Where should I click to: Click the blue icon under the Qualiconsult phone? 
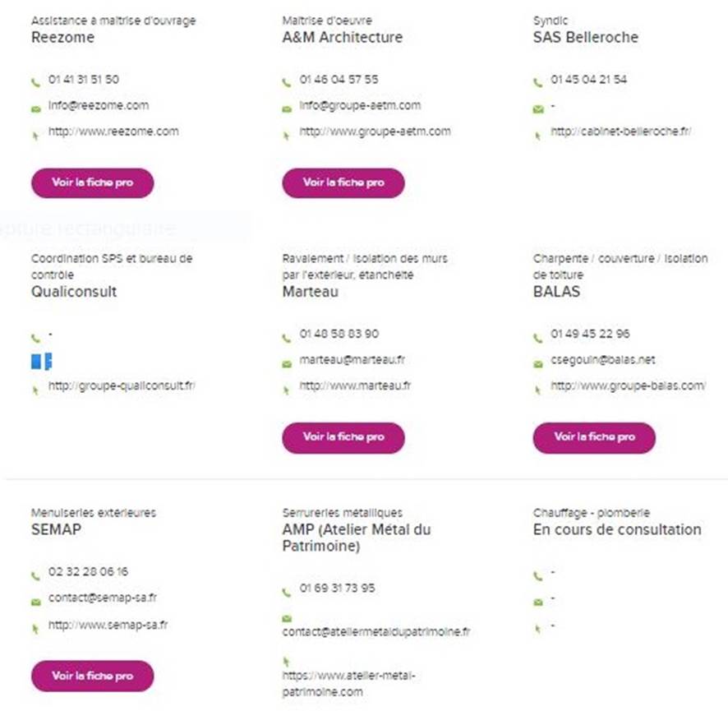41,361
